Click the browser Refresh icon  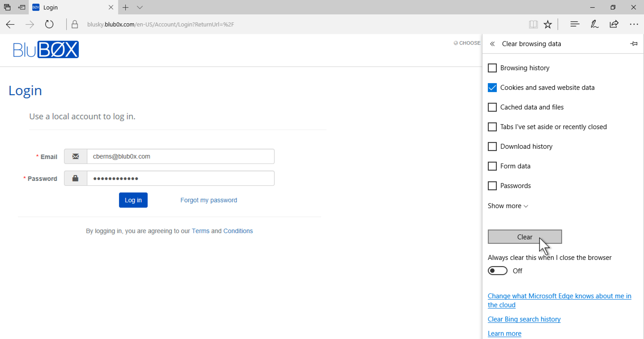[x=49, y=25]
